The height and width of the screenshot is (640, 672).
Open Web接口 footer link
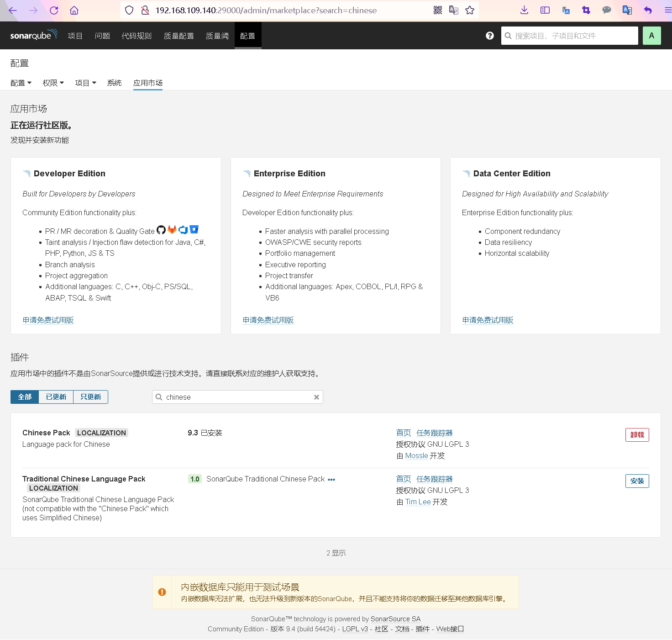(x=450, y=629)
